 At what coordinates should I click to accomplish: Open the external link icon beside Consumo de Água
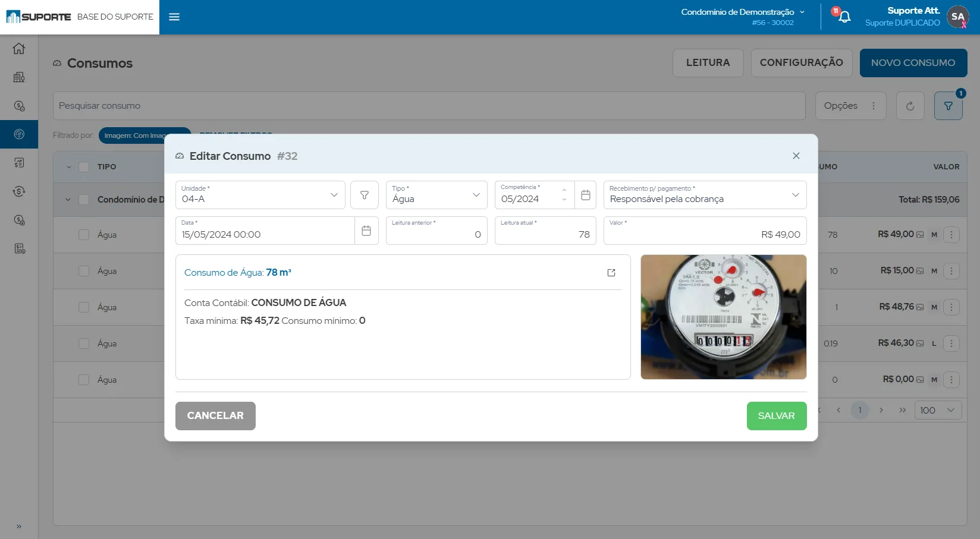[x=611, y=273]
